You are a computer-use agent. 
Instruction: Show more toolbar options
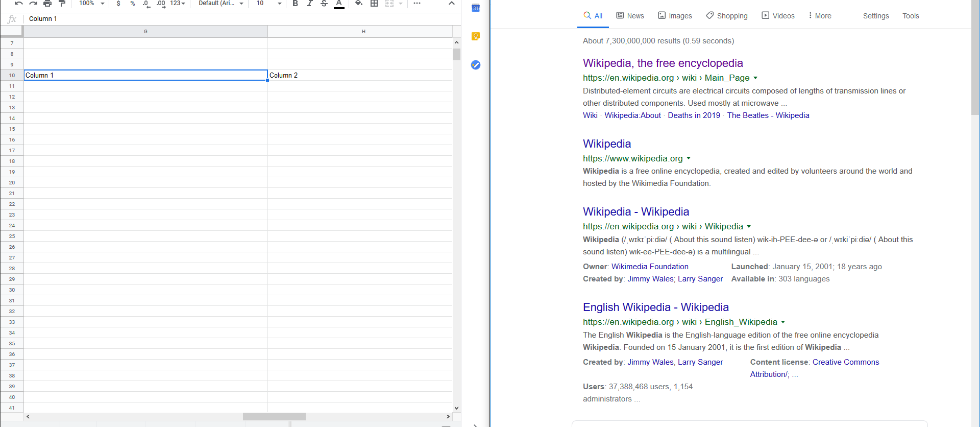point(417,3)
